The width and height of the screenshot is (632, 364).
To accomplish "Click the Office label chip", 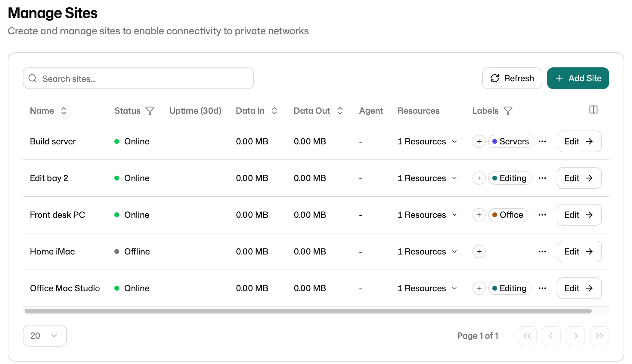I will click(508, 215).
